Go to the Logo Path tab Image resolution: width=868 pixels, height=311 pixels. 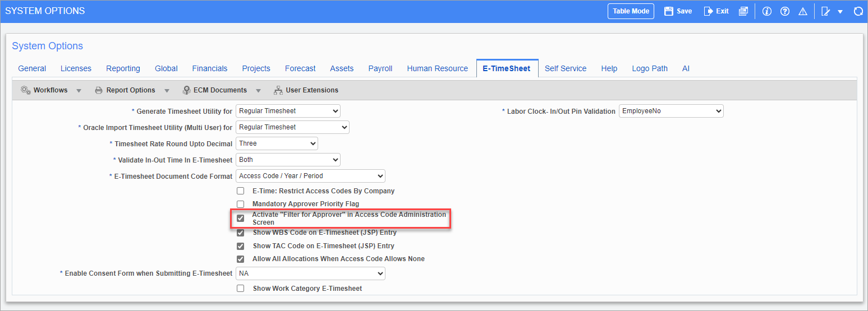[650, 68]
